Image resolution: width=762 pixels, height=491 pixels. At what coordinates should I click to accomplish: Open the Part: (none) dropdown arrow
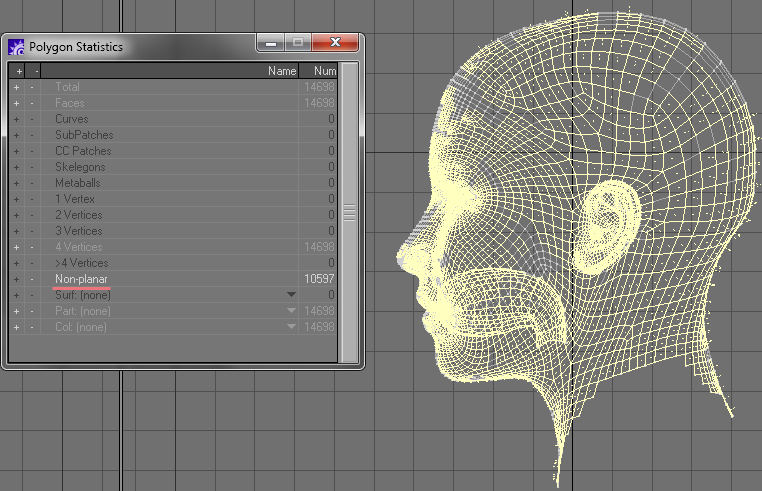pyautogui.click(x=291, y=311)
